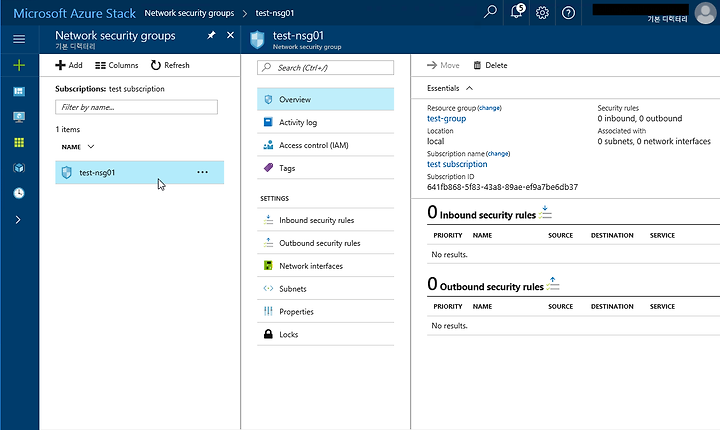This screenshot has width=720, height=430.
Task: Click '0 inbound, 0 outbound' security rules text
Action: click(640, 119)
